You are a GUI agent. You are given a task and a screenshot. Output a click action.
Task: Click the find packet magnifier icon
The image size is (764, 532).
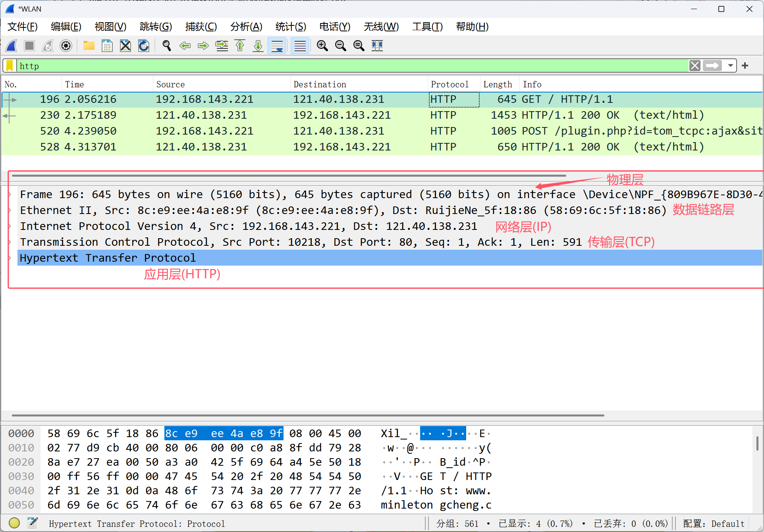(167, 46)
